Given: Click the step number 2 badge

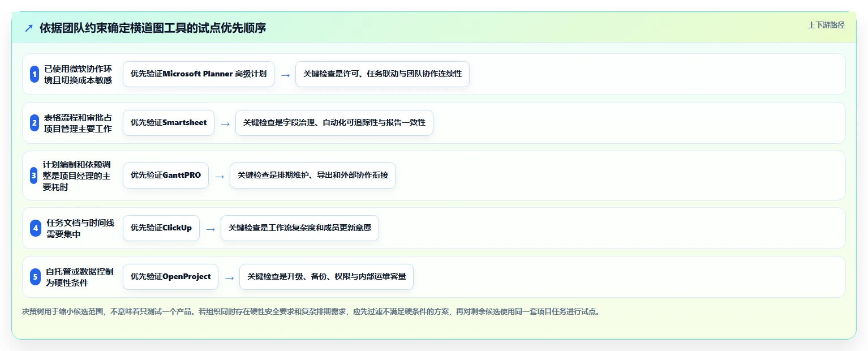Looking at the screenshot, I should pos(35,123).
